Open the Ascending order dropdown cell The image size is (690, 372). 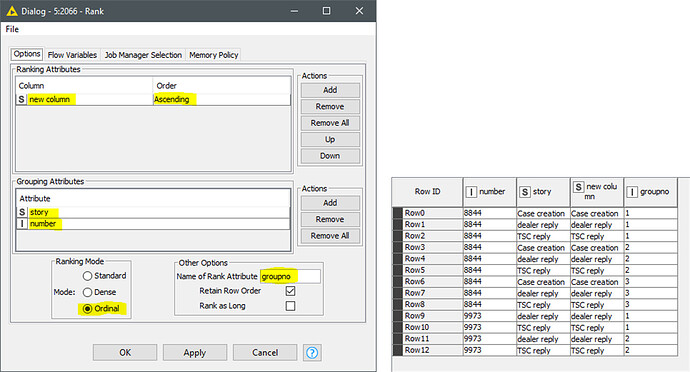click(x=222, y=99)
